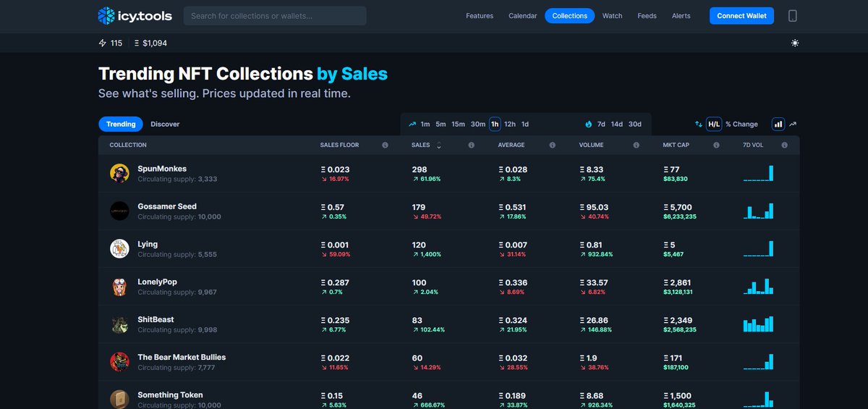
Task: Click ShitBeast collection avatar
Action: tap(119, 324)
